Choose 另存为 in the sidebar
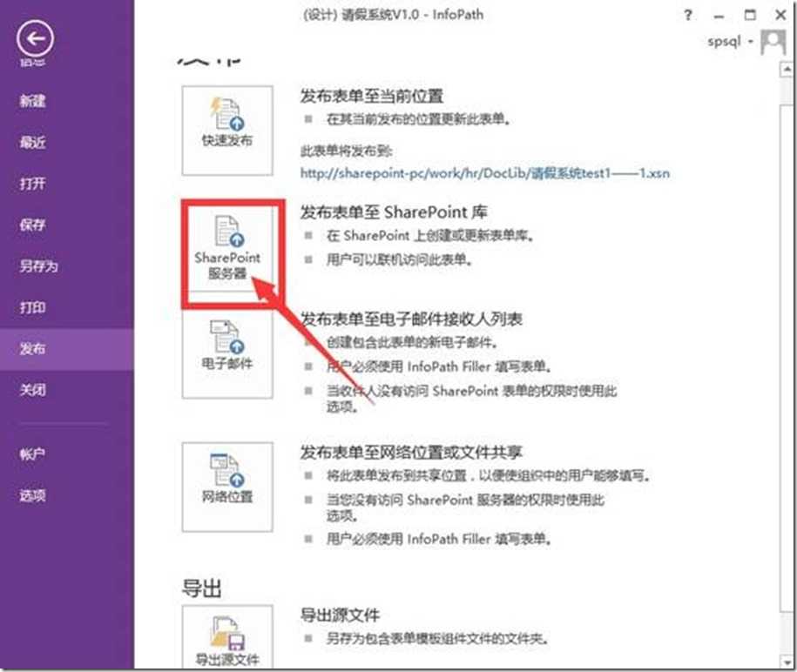Screen dimensions: 797x672 pos(38,265)
